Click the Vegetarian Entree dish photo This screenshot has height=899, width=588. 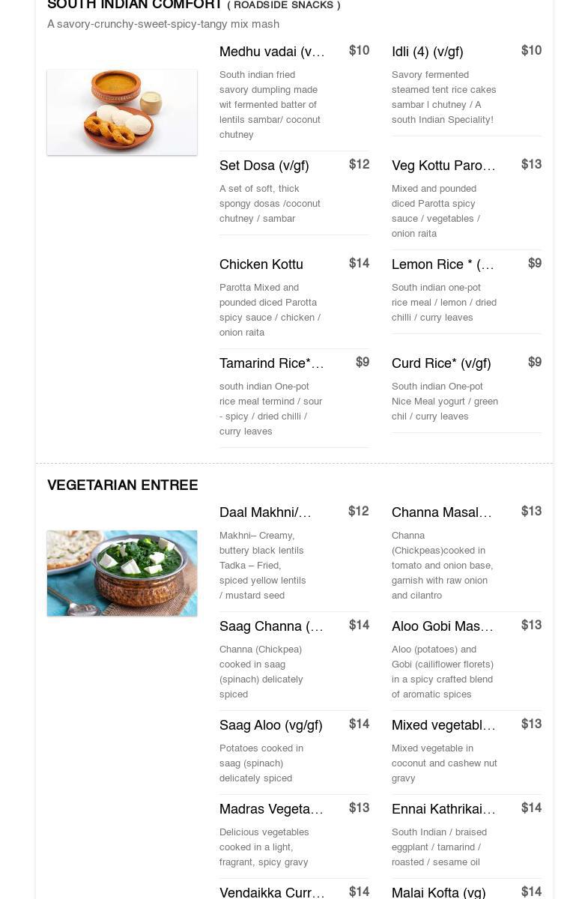coord(122,573)
